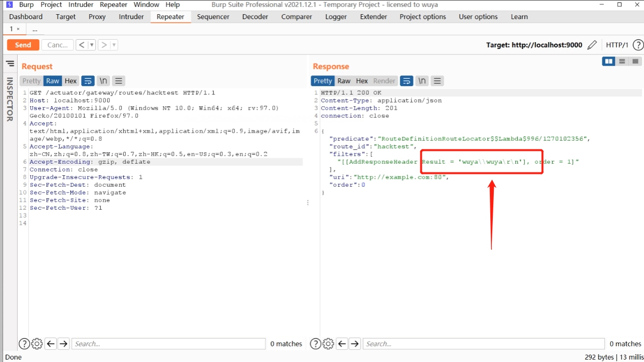Open the Response viewer options menu

(x=437, y=81)
